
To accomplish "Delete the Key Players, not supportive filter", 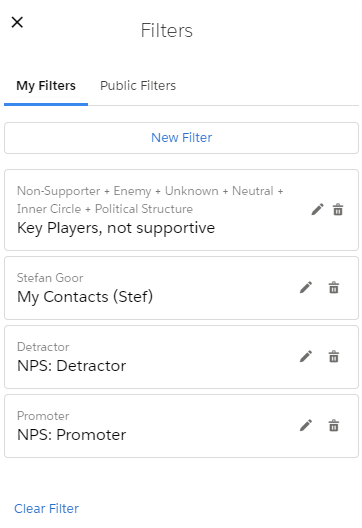I will (x=338, y=209).
